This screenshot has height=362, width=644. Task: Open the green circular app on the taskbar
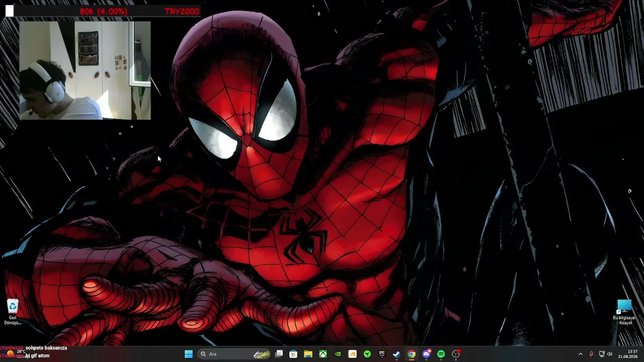(x=367, y=354)
